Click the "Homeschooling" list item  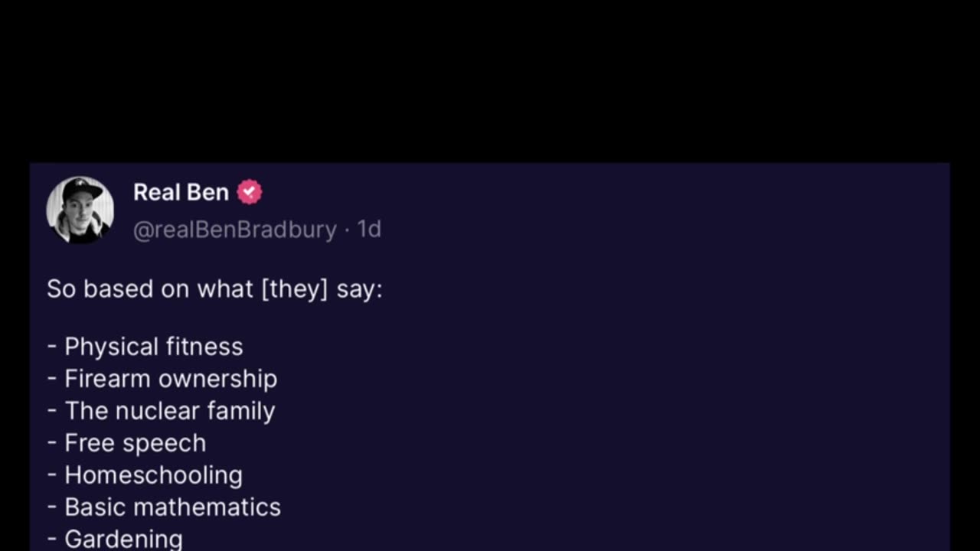point(145,475)
